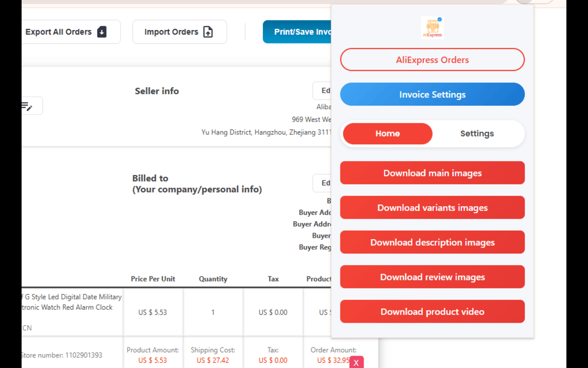588x368 pixels.
Task: Open Invoice Settings
Action: point(432,94)
